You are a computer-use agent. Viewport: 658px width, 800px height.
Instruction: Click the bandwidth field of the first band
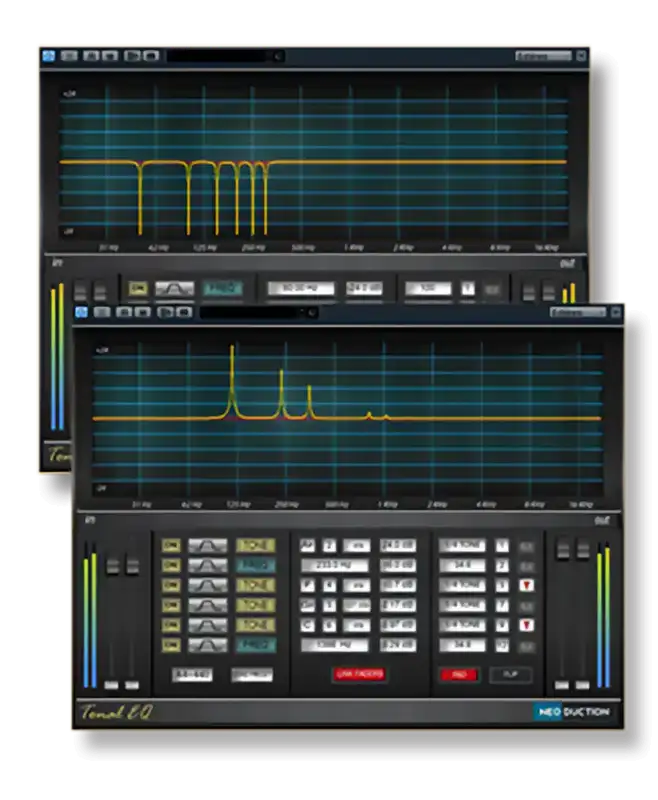462,546
